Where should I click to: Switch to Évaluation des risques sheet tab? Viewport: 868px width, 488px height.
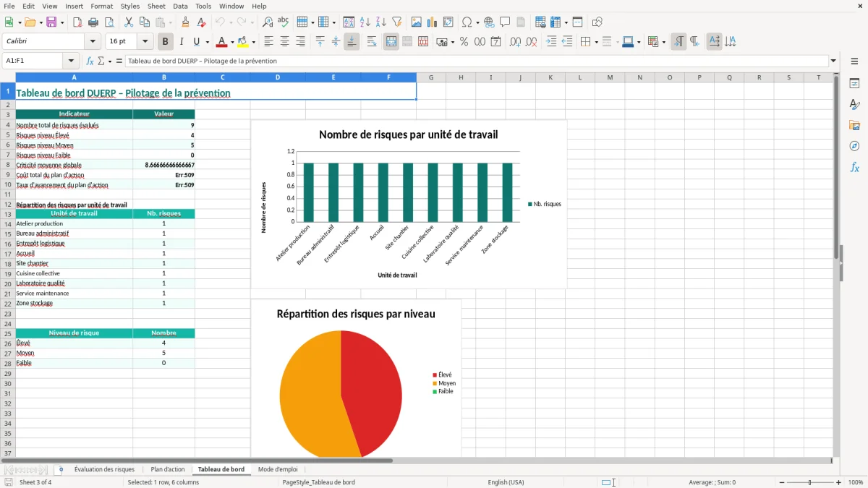(104, 469)
